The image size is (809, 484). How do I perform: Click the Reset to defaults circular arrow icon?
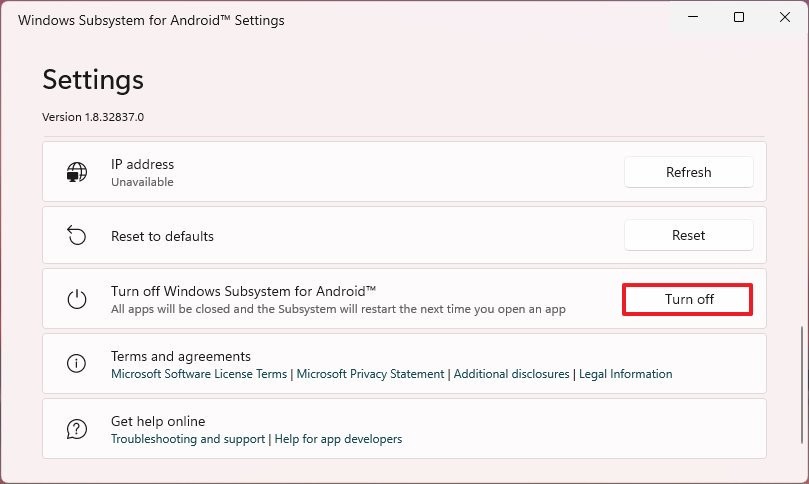pyautogui.click(x=77, y=236)
